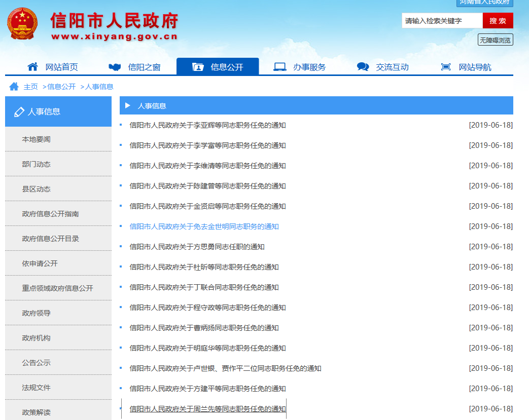
Task: Click the breadcrumb house icon
Action: click(14, 87)
